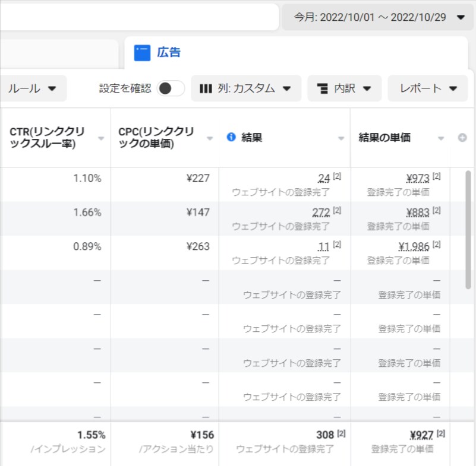
Task: Sort by the CTR(リンククリックスルー率) header
Action: click(x=47, y=137)
